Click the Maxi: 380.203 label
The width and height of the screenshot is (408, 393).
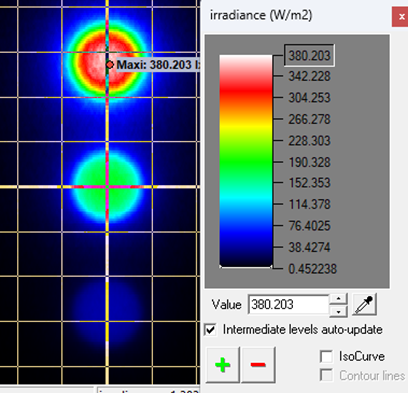point(157,65)
